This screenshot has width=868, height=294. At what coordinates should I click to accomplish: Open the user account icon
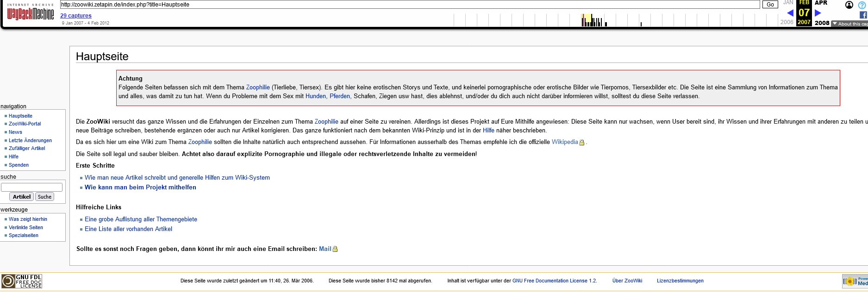point(849,5)
